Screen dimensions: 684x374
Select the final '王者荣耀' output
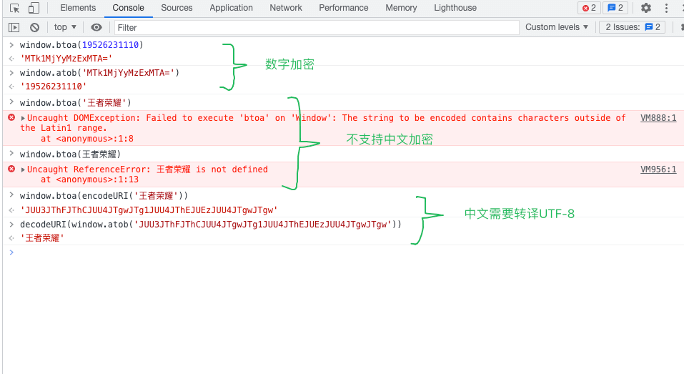click(42, 238)
